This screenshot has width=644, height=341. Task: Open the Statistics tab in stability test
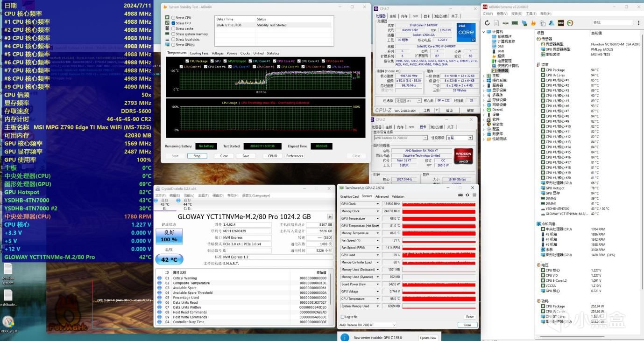click(x=273, y=53)
